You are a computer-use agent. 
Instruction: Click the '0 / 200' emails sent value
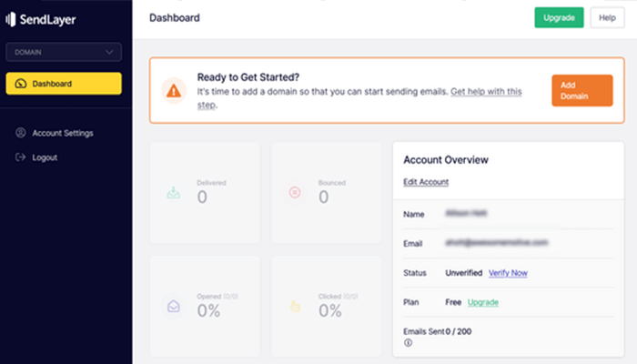(x=459, y=331)
